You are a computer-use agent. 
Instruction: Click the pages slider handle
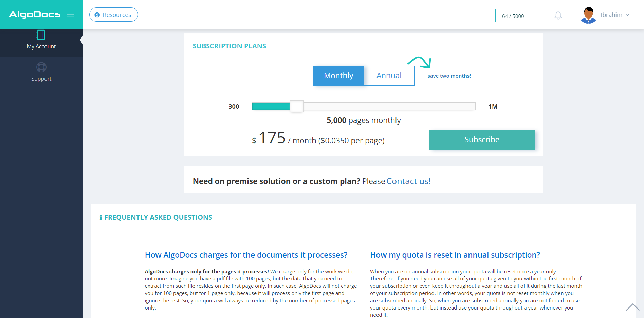(296, 106)
